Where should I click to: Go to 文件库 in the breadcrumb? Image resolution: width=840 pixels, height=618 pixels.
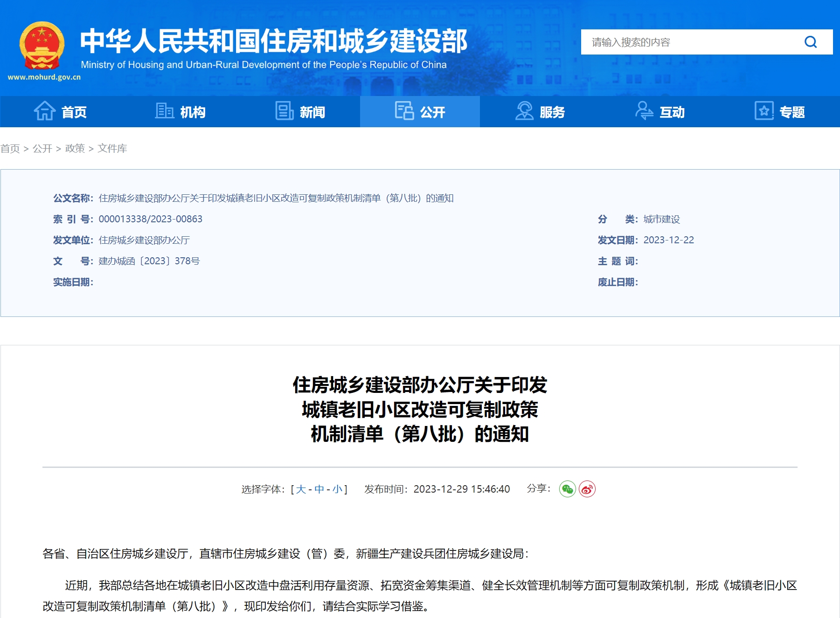[112, 148]
